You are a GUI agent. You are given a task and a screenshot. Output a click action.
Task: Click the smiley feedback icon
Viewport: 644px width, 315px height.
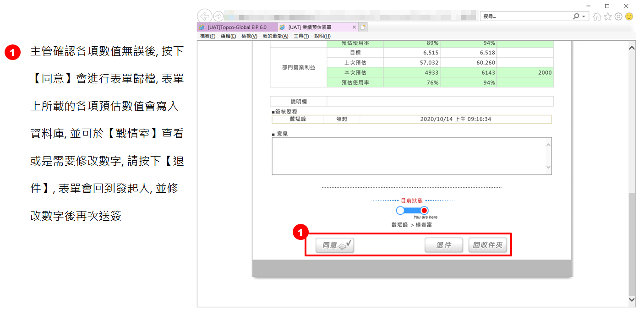[629, 16]
